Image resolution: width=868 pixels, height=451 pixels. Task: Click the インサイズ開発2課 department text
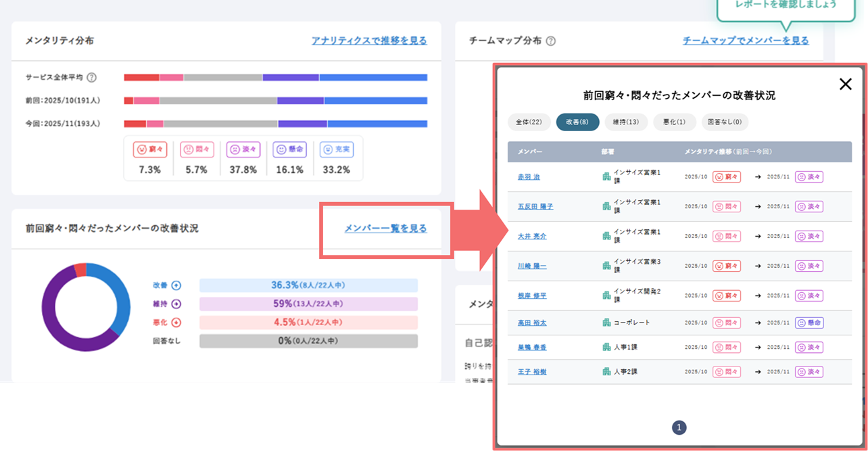pos(637,295)
